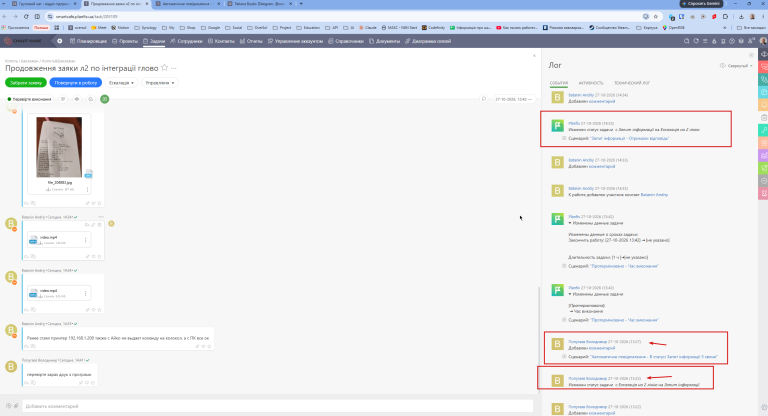The width and height of the screenshot is (768, 416).
Task: Open the task date 27-10-2026 12:42 selector
Action: (x=513, y=99)
